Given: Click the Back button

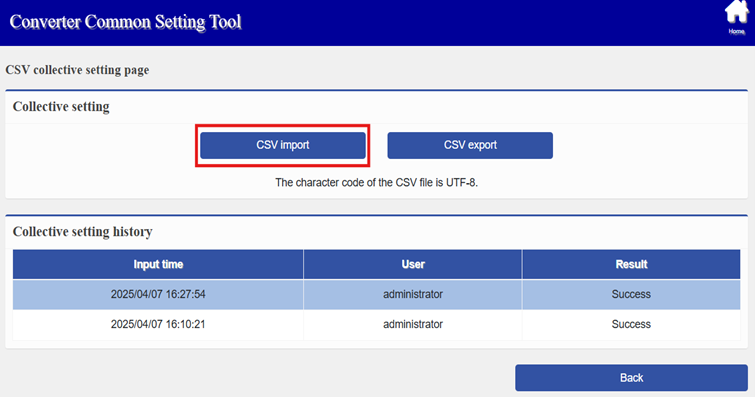Looking at the screenshot, I should (x=631, y=377).
